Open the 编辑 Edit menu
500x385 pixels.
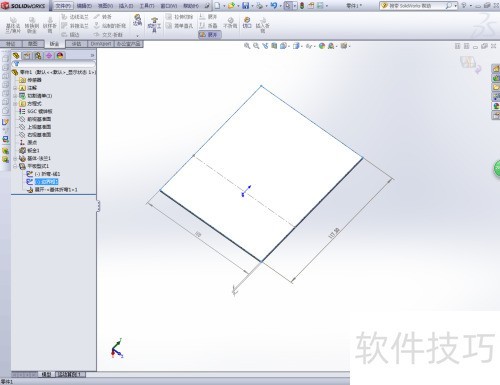(x=84, y=6)
